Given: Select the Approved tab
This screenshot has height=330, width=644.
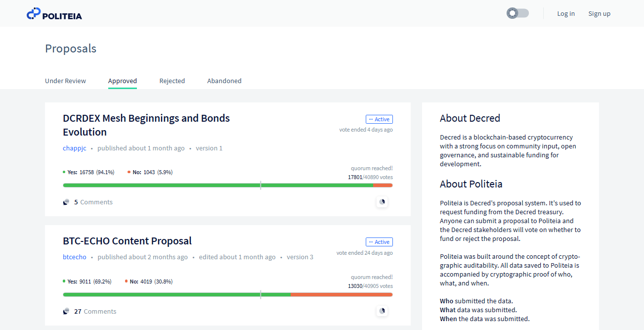Looking at the screenshot, I should point(123,81).
